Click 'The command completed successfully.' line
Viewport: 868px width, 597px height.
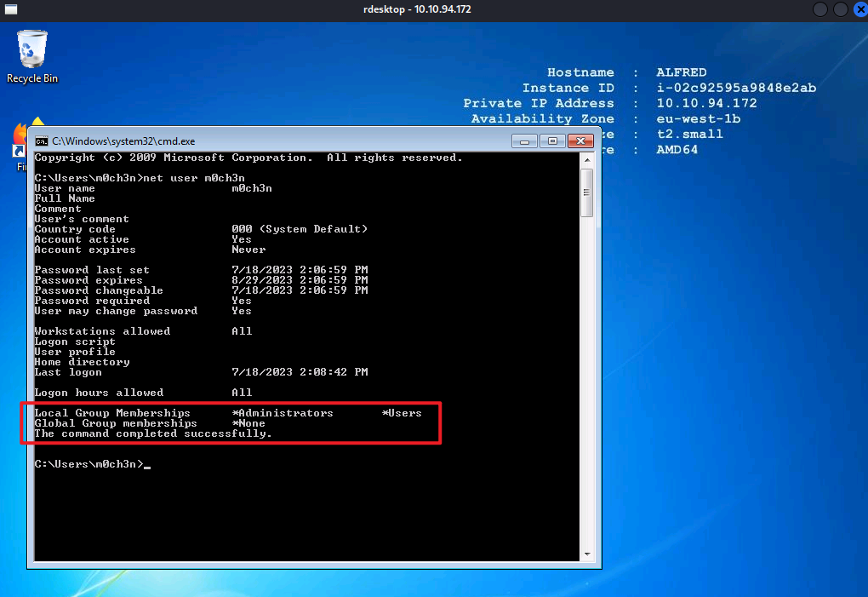click(x=153, y=433)
